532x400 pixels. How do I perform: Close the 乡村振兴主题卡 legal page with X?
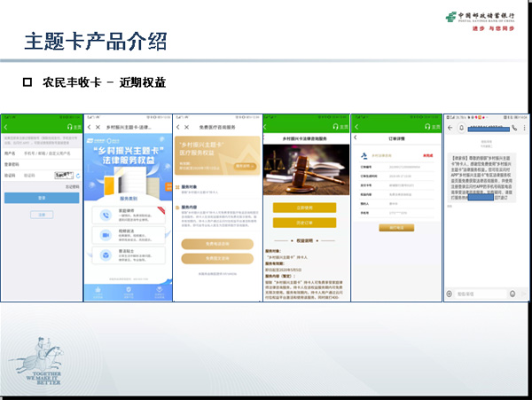(x=97, y=127)
